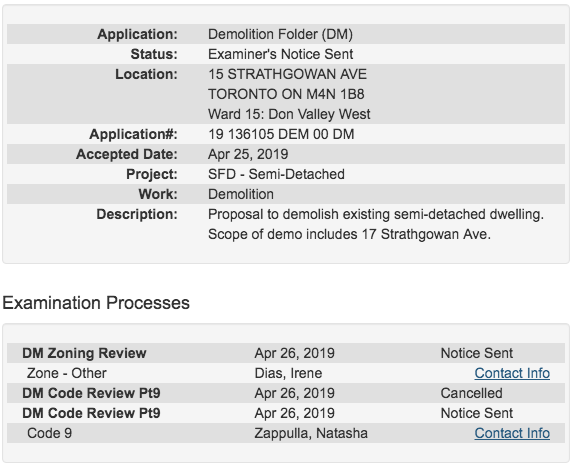The width and height of the screenshot is (574, 467).
Task: Select the Code 9 examiner row
Action: click(x=286, y=433)
